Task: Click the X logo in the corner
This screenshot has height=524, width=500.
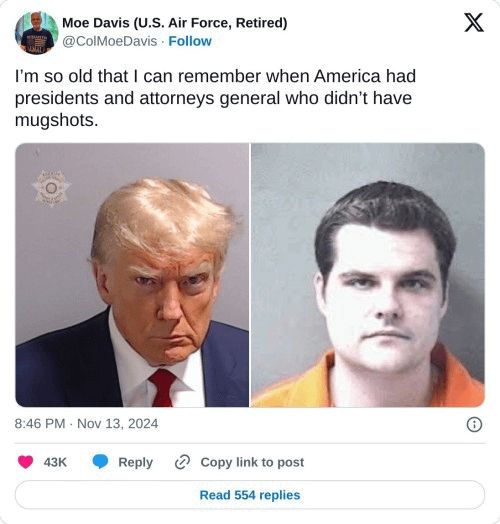Action: (474, 22)
